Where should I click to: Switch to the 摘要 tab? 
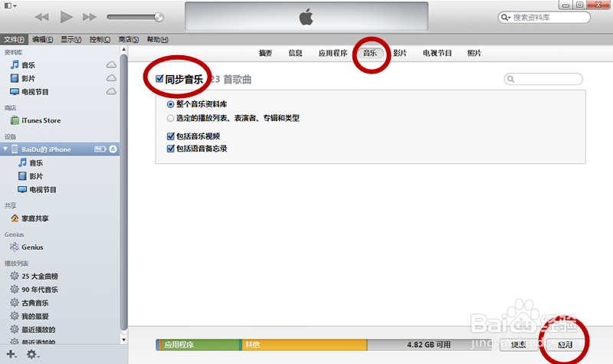click(x=265, y=53)
